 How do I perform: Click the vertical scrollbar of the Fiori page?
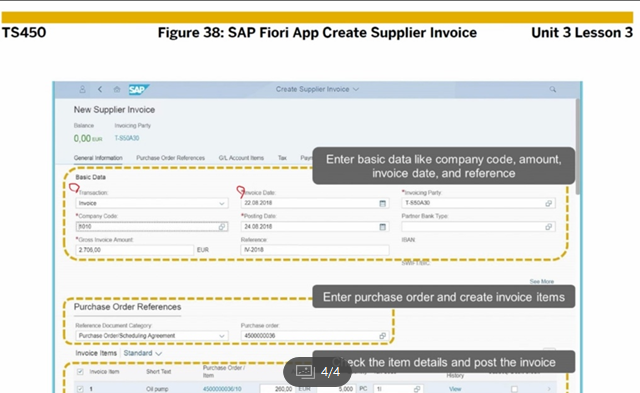[x=578, y=146]
